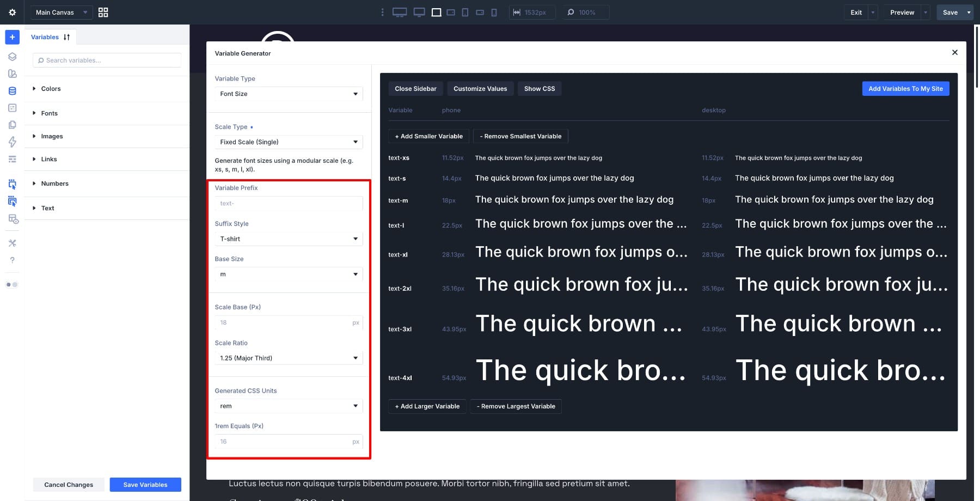The height and width of the screenshot is (501, 980).
Task: Open the Base Size m dropdown
Action: 289,274
